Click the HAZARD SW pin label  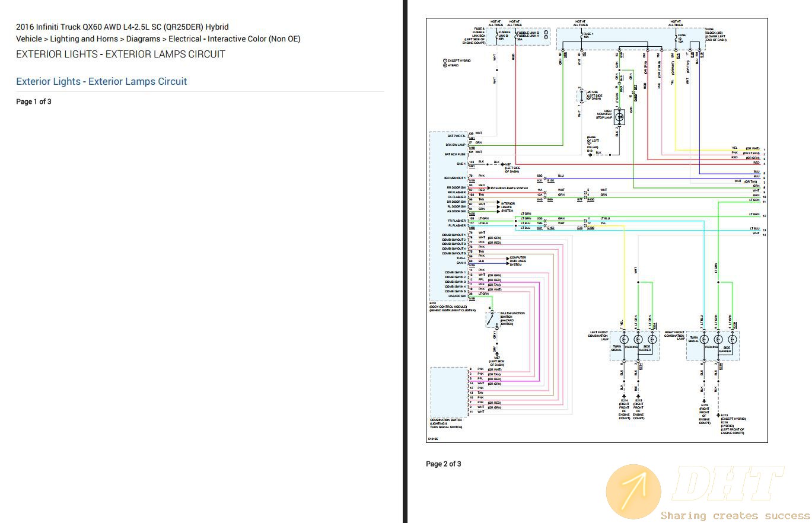[457, 296]
